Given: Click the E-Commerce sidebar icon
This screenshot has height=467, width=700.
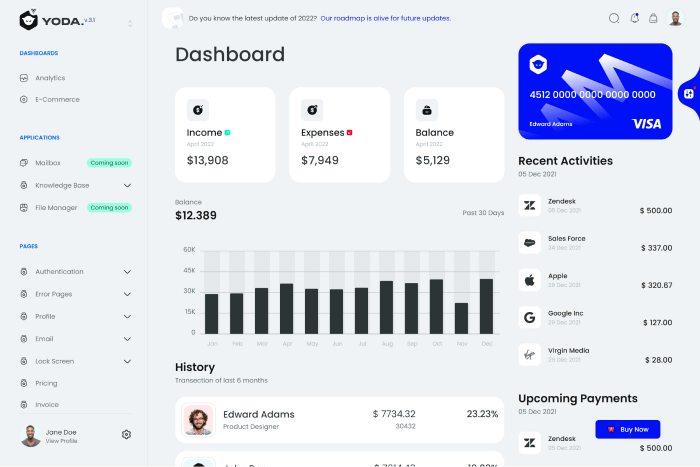Looking at the screenshot, I should (24, 99).
